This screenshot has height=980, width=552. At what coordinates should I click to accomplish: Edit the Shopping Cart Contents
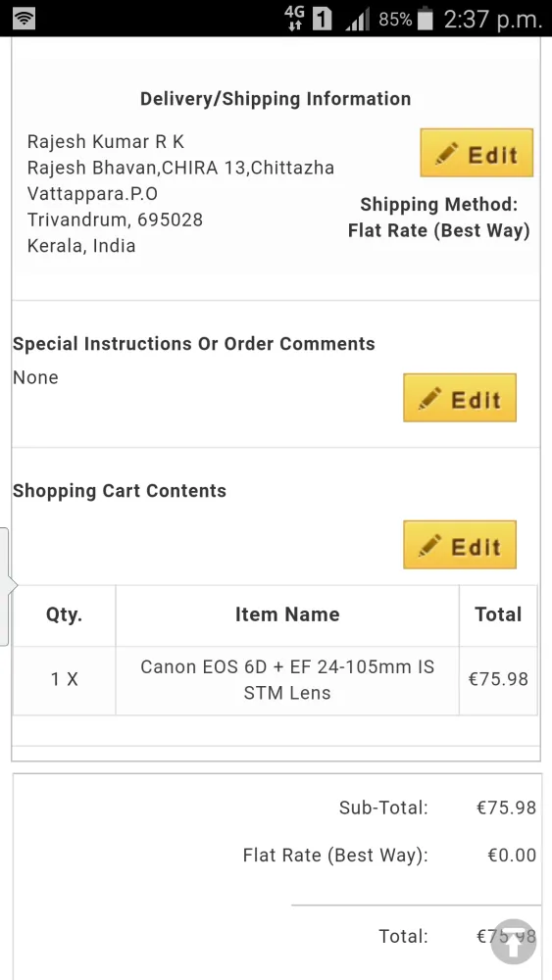pyautogui.click(x=460, y=544)
